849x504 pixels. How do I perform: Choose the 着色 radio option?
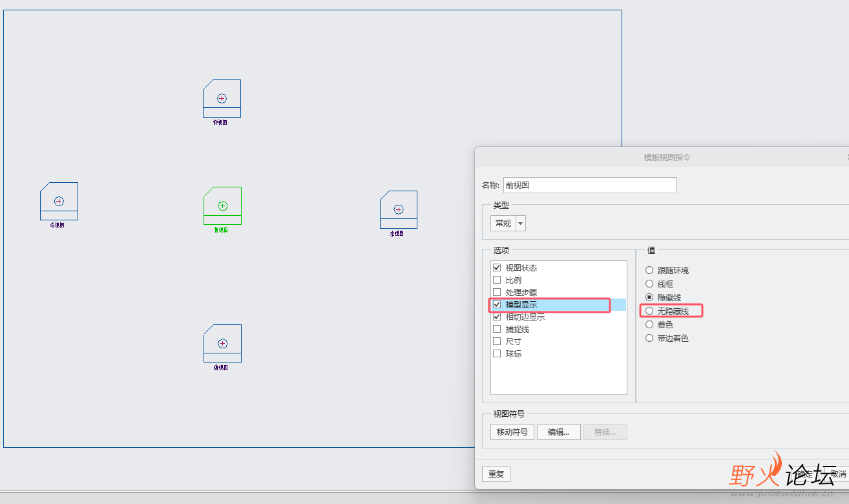[649, 324]
